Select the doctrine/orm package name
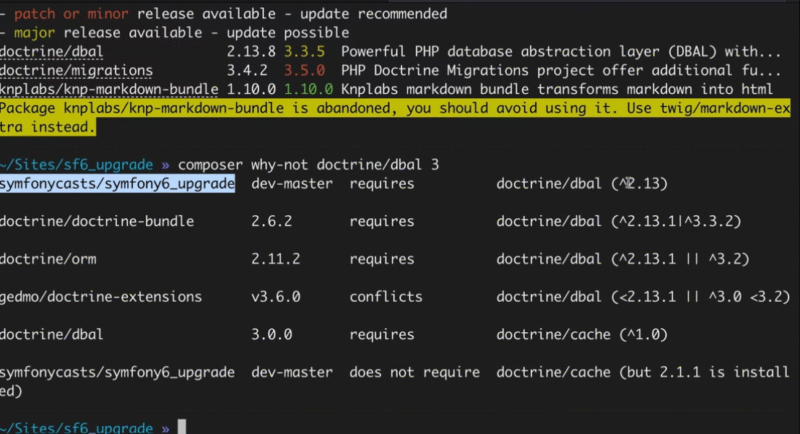Image resolution: width=800 pixels, height=434 pixels. (48, 259)
